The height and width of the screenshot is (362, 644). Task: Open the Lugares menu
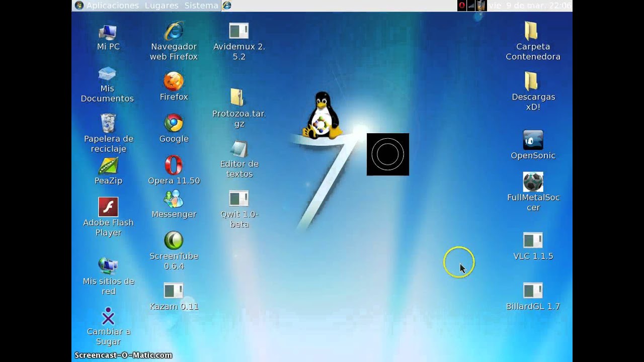[162, 6]
